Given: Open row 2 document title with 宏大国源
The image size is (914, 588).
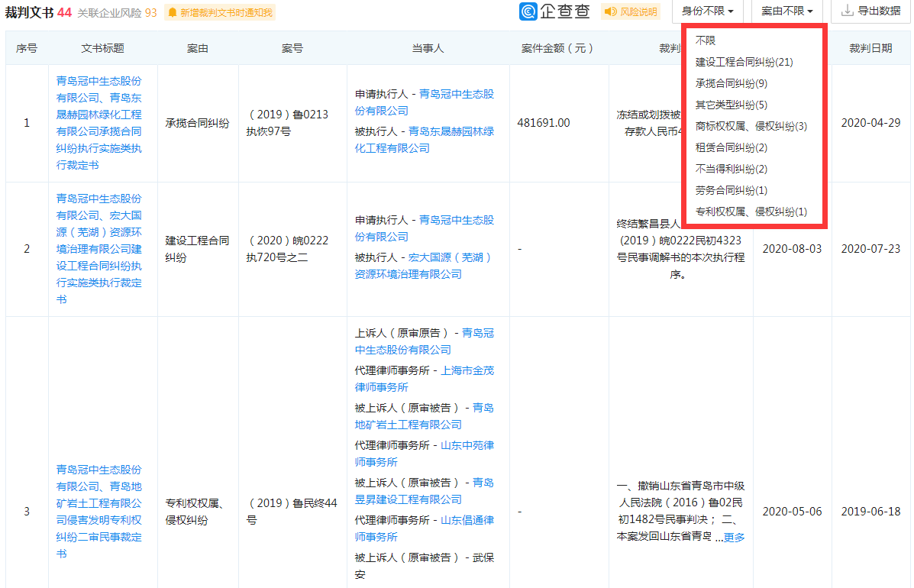Looking at the screenshot, I should click(x=99, y=249).
